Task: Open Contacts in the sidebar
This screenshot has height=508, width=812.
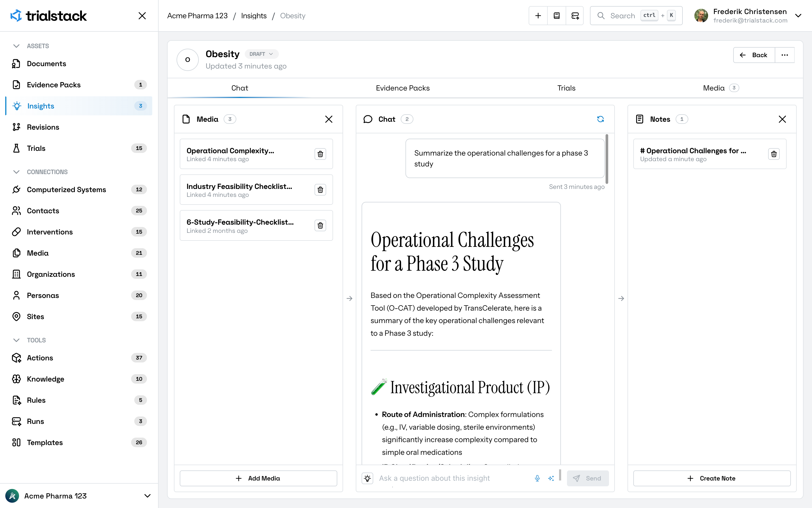Action: 79,211
